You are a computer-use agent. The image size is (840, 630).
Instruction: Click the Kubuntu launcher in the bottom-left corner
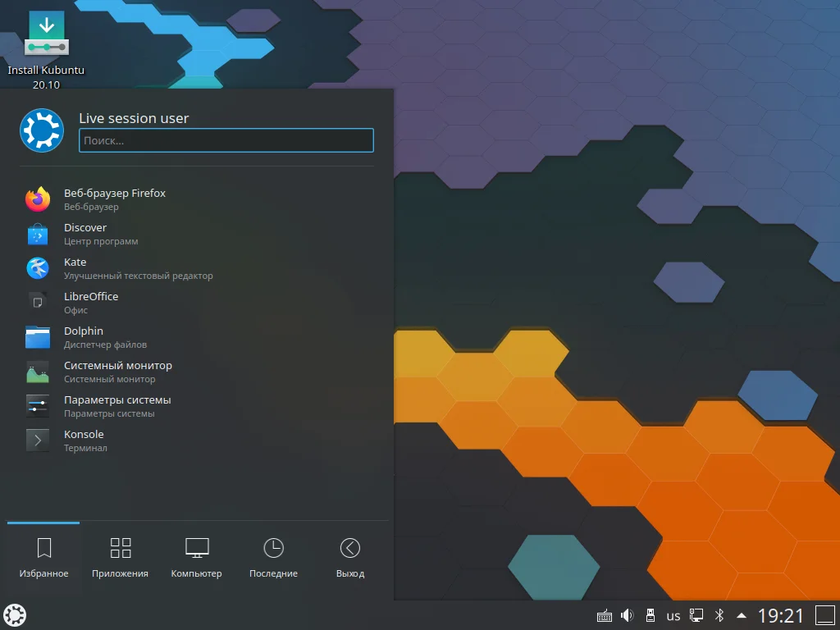tap(15, 614)
